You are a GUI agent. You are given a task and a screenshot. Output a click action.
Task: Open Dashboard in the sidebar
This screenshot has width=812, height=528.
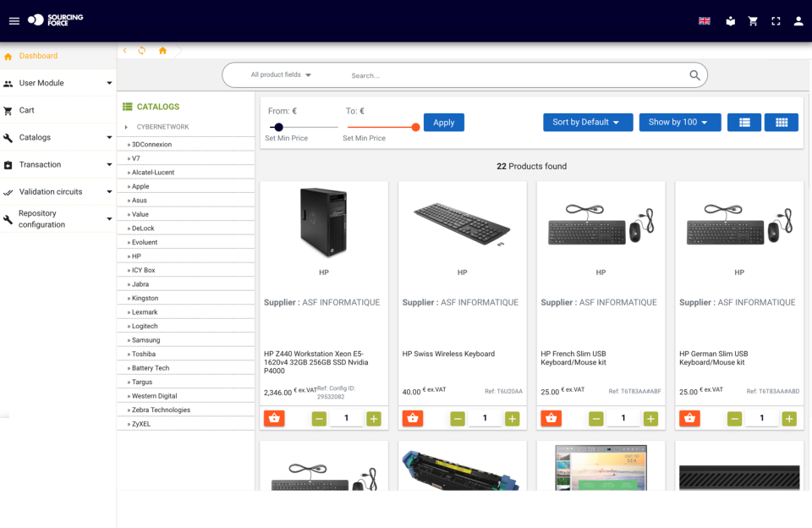coord(58,56)
